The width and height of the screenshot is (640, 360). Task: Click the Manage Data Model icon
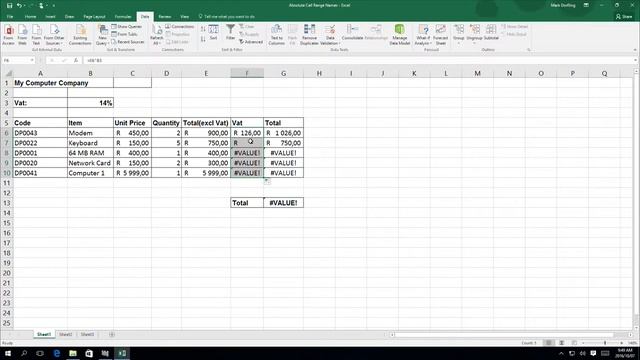[400, 35]
